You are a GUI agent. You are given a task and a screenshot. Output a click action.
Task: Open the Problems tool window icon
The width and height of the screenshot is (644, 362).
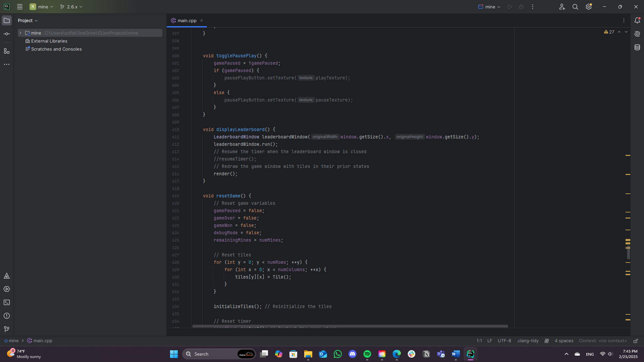pos(7,316)
